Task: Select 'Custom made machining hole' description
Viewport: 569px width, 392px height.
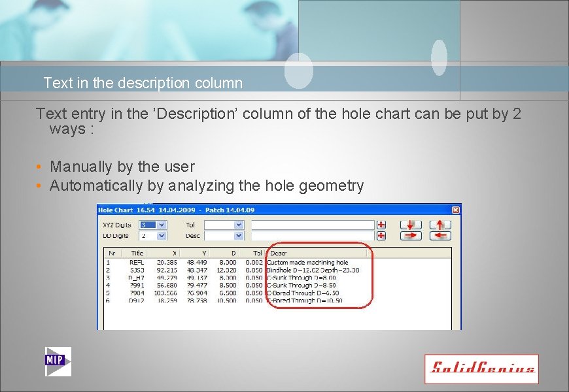Action: (307, 262)
